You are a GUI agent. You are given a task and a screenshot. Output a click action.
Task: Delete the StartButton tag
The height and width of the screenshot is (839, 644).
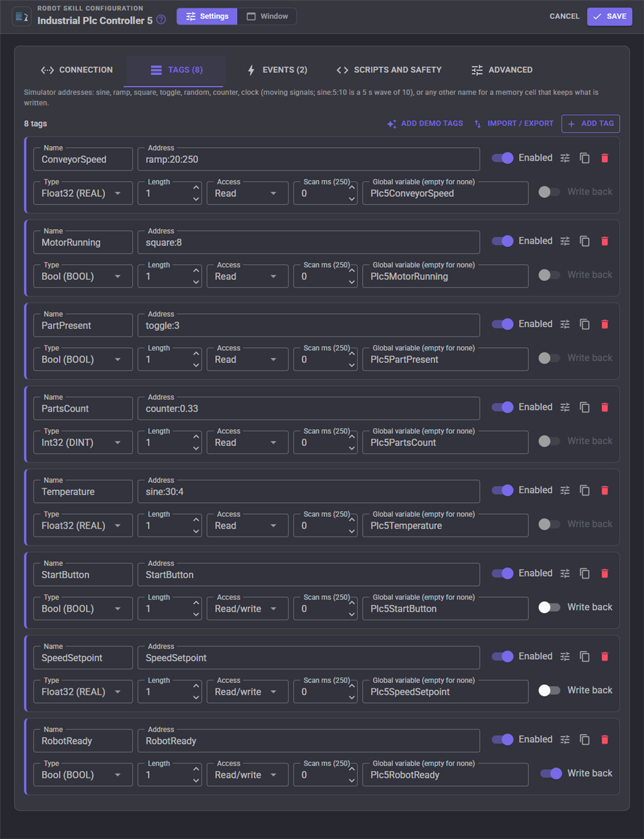click(605, 573)
